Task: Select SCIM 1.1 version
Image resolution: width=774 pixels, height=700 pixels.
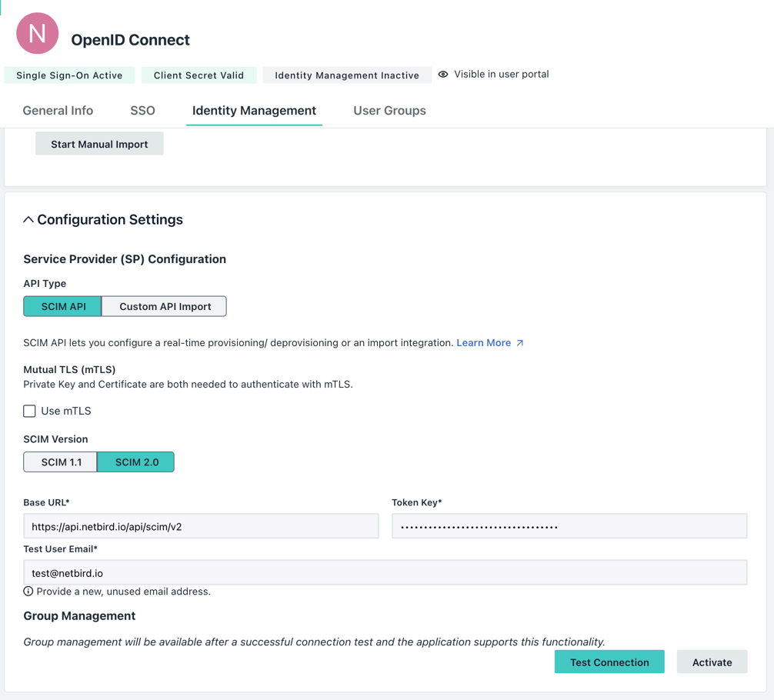Action: click(60, 462)
